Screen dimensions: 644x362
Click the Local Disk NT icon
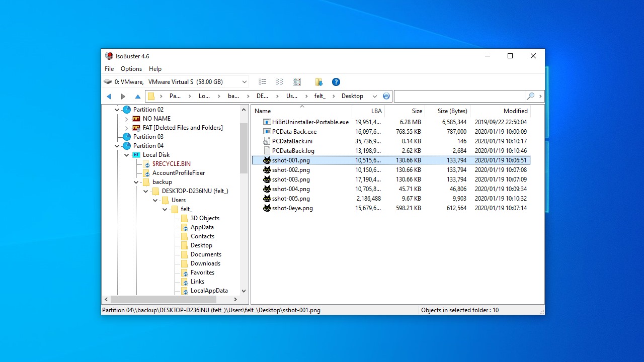point(136,155)
